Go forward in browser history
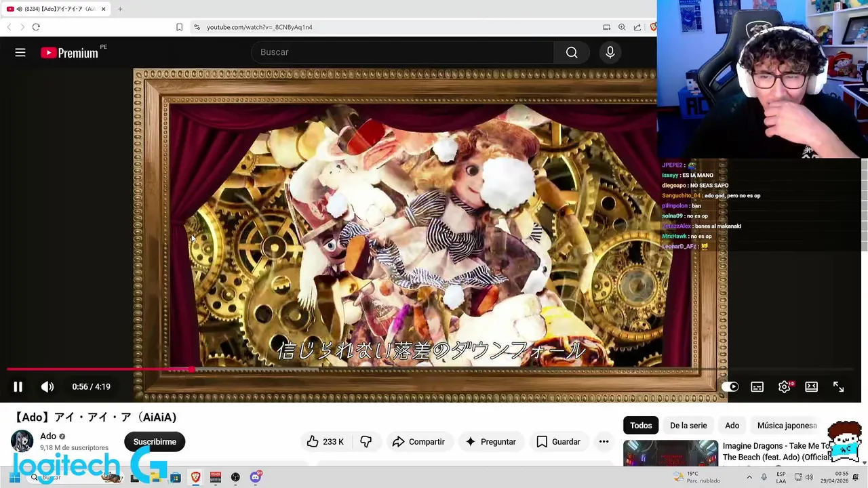Image resolution: width=868 pixels, height=488 pixels. tap(22, 27)
